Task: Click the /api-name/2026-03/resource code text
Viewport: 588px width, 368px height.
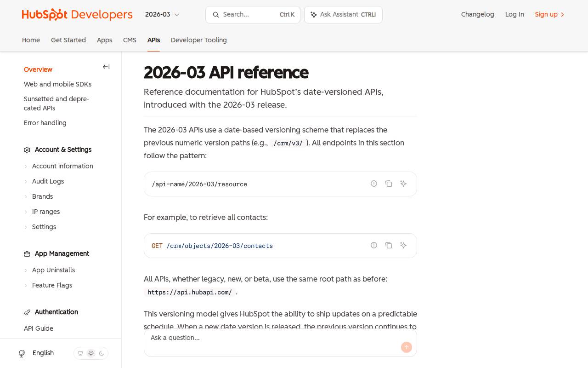Action: click(x=199, y=184)
